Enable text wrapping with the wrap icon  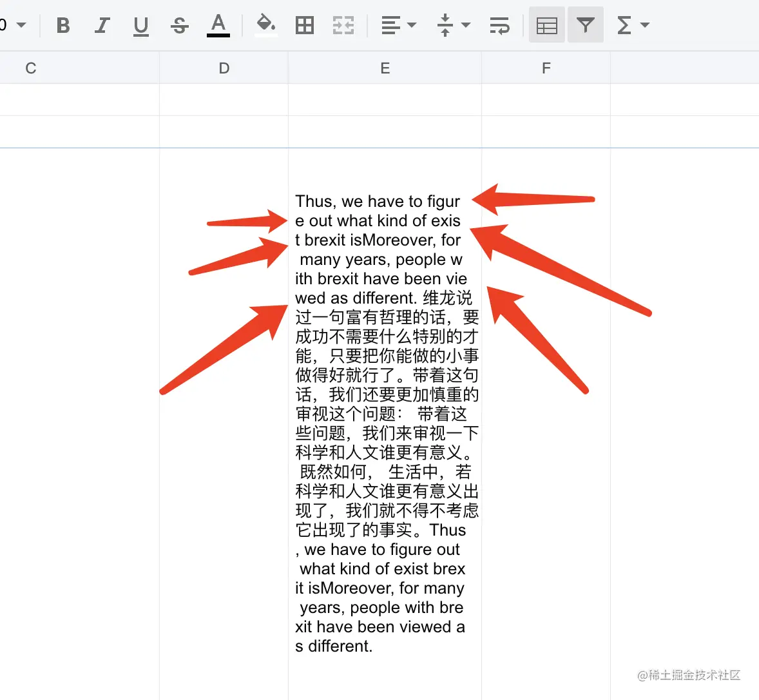pos(500,24)
